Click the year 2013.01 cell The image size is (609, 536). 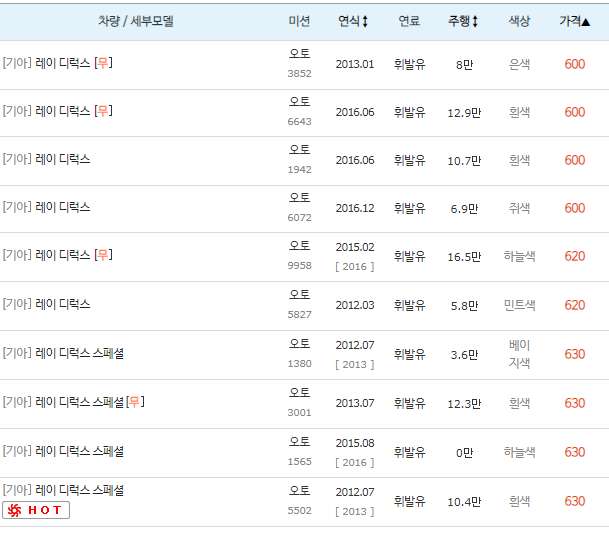[355, 64]
